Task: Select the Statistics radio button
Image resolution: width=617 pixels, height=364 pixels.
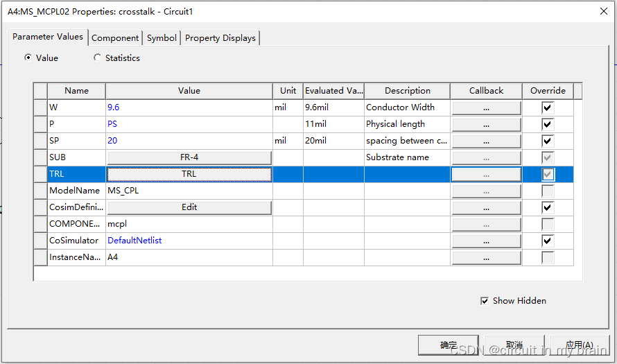Action: (x=98, y=58)
